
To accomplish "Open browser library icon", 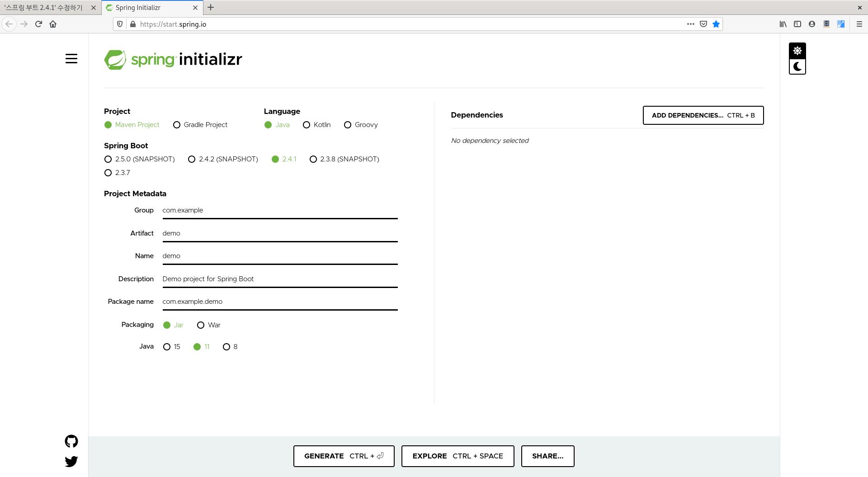I will tap(783, 24).
